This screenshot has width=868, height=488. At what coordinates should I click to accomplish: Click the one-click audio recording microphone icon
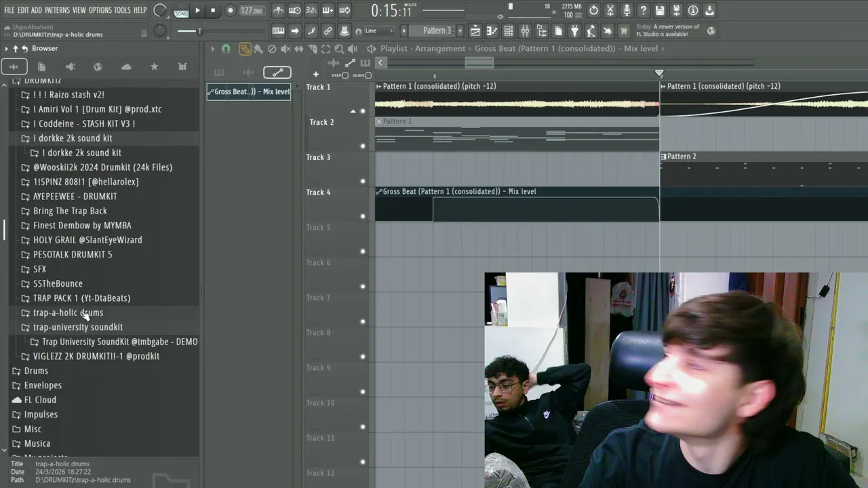click(627, 10)
